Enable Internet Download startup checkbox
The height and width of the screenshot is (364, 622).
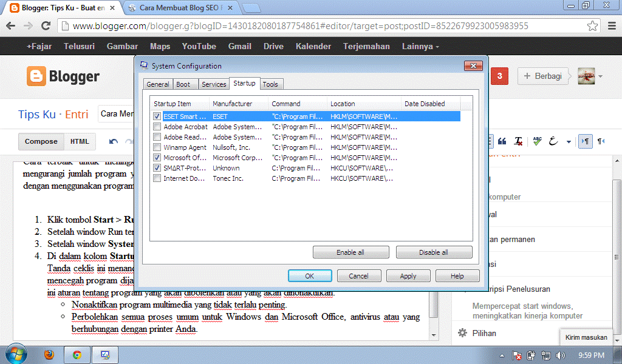tap(157, 178)
